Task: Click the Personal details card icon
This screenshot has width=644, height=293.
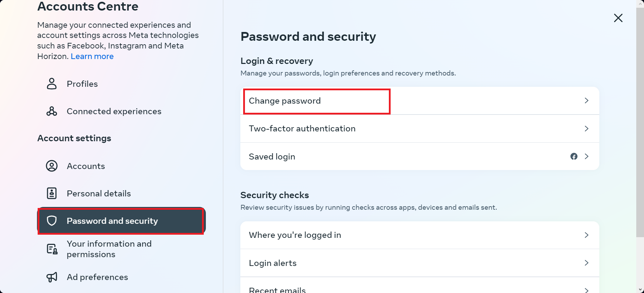Action: (52, 193)
